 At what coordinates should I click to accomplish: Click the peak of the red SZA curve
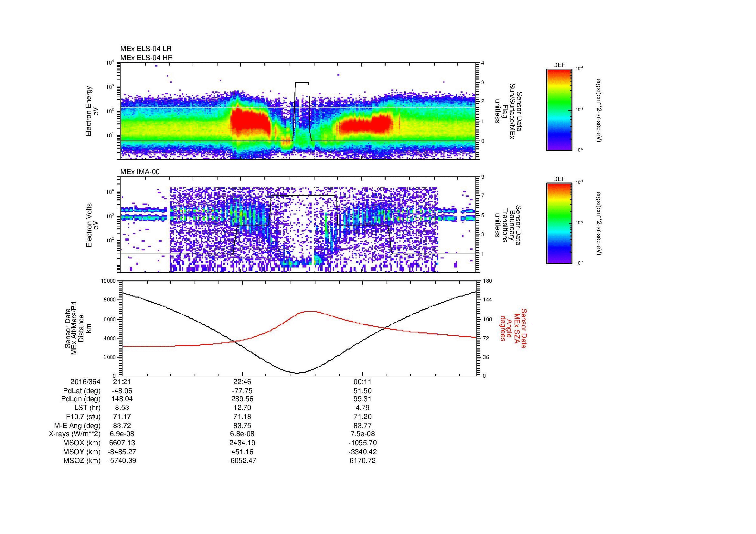(x=310, y=311)
